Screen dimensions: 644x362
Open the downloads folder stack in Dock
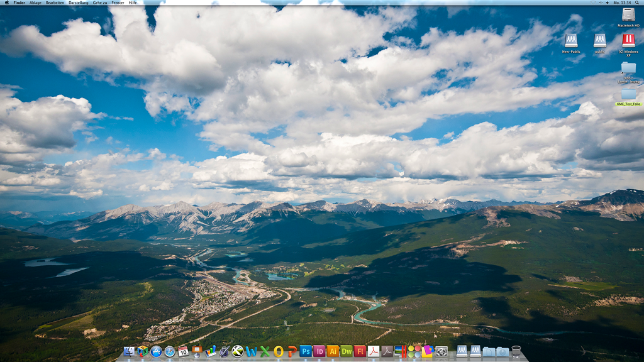(502, 351)
